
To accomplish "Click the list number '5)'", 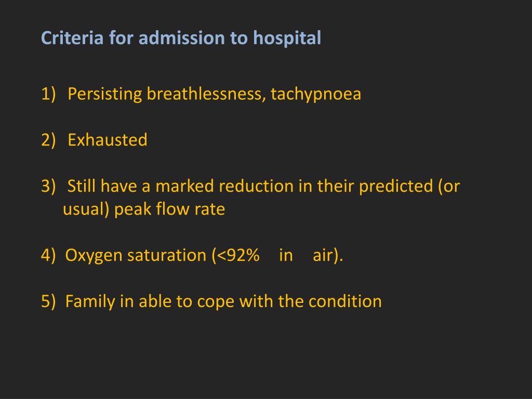I will pos(48,302).
